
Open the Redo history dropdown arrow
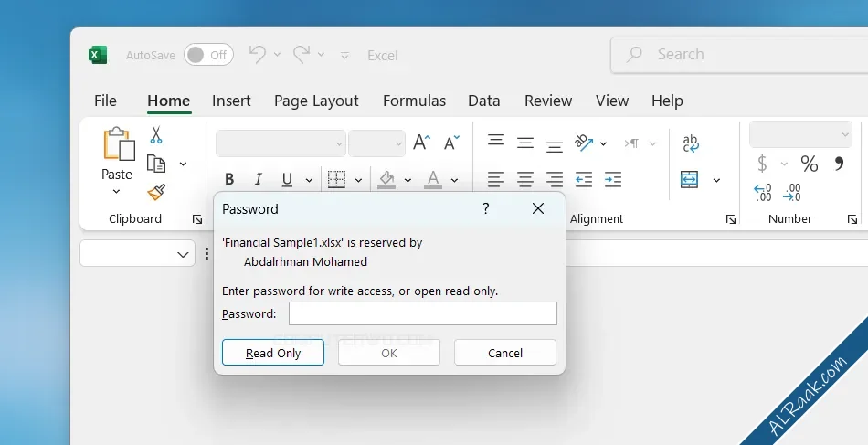point(321,54)
